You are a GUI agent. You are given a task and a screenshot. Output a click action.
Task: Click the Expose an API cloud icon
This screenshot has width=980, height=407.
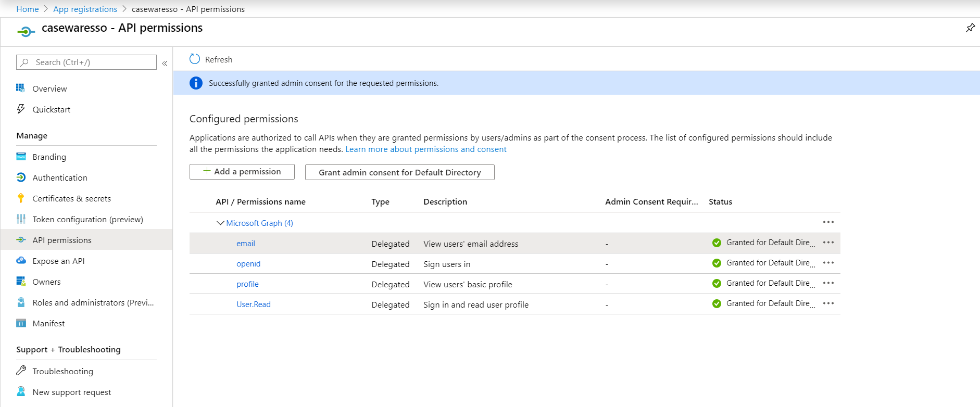pyautogui.click(x=21, y=261)
